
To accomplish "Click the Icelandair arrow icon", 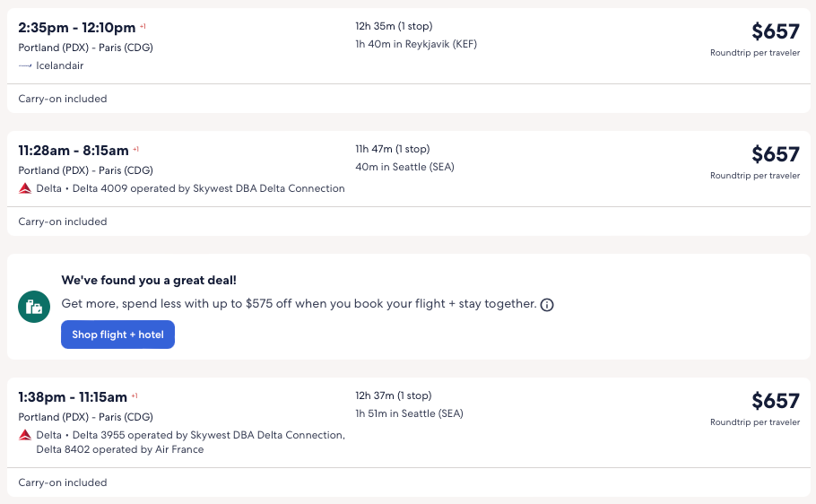I will [x=25, y=65].
